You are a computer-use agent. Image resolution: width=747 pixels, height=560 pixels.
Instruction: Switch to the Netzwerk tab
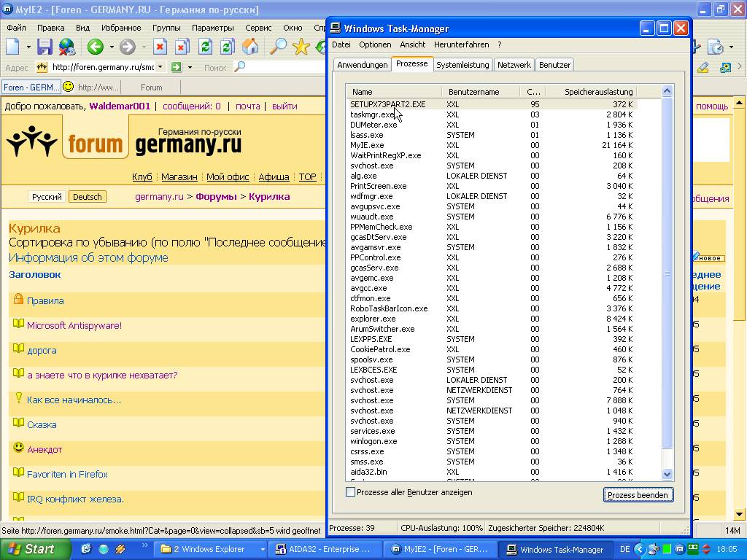(514, 65)
